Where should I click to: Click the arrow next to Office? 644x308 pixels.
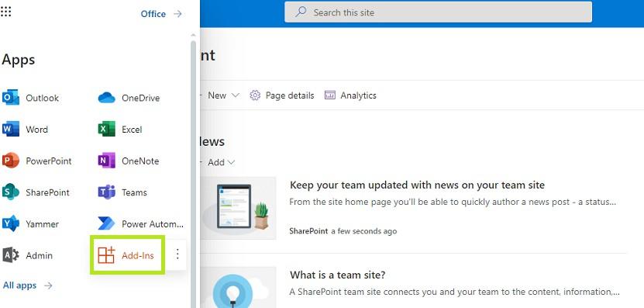[x=177, y=14]
